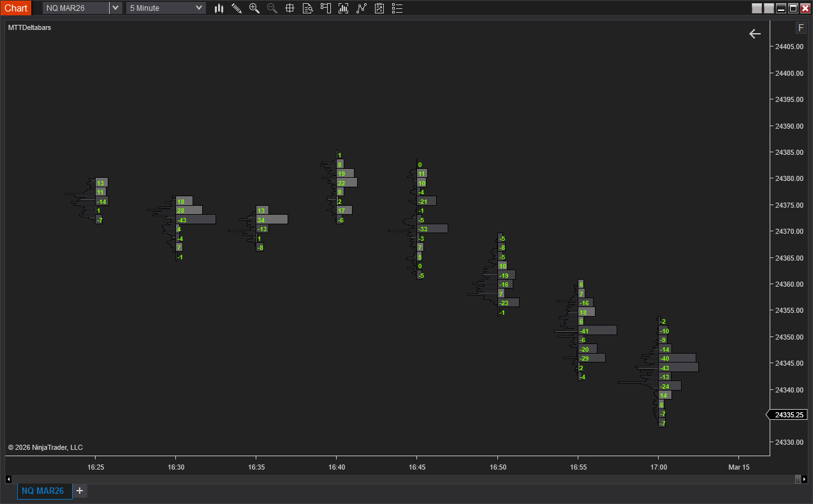Open the bar type candlestick icon
This screenshot has height=504, width=813.
pos(219,8)
